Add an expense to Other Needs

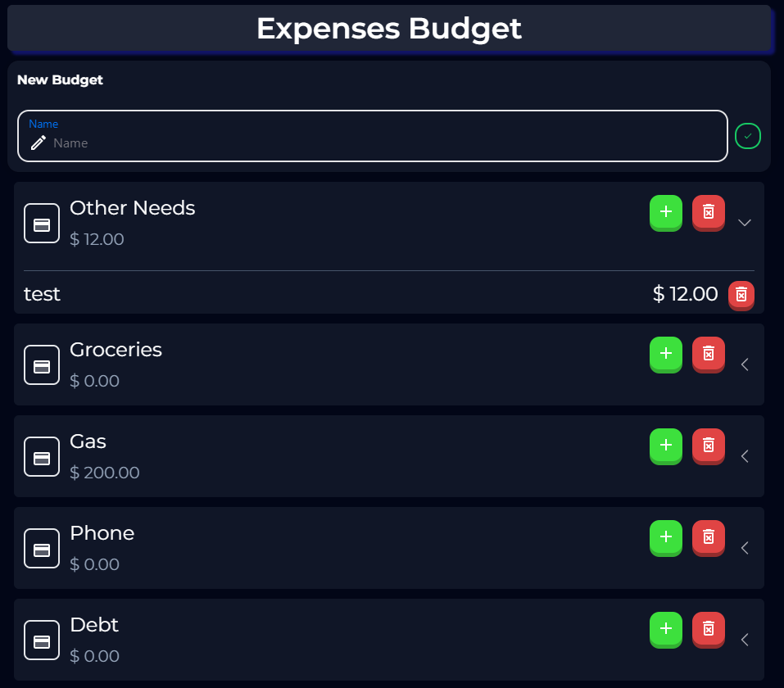coord(666,213)
